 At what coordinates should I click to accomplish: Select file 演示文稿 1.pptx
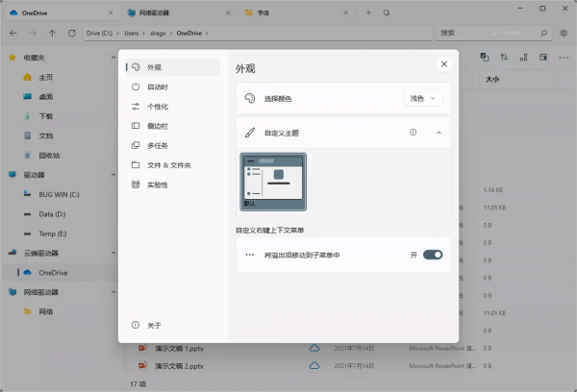pyautogui.click(x=179, y=348)
